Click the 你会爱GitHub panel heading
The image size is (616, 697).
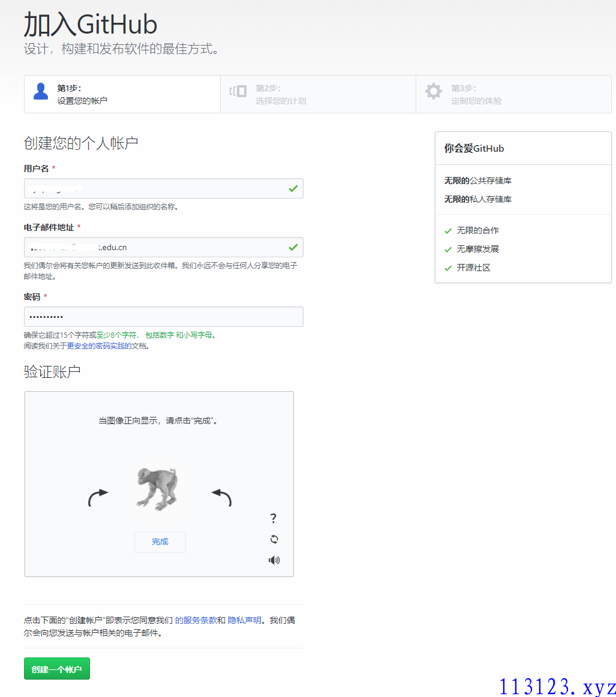point(474,149)
